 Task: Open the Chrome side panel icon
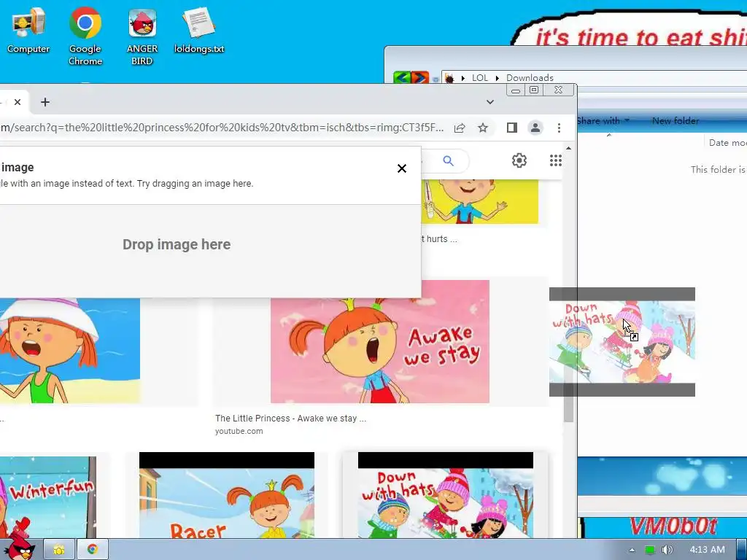click(512, 128)
